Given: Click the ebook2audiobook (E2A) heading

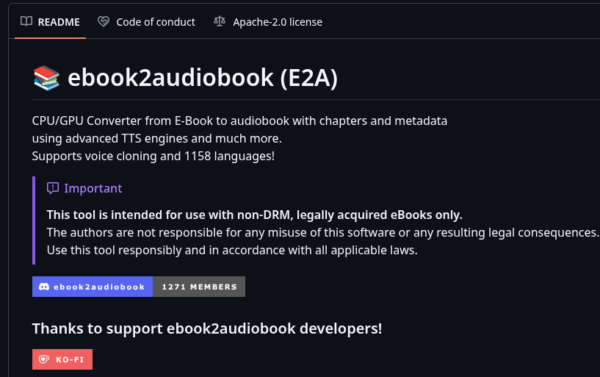Looking at the screenshot, I should tap(202, 78).
